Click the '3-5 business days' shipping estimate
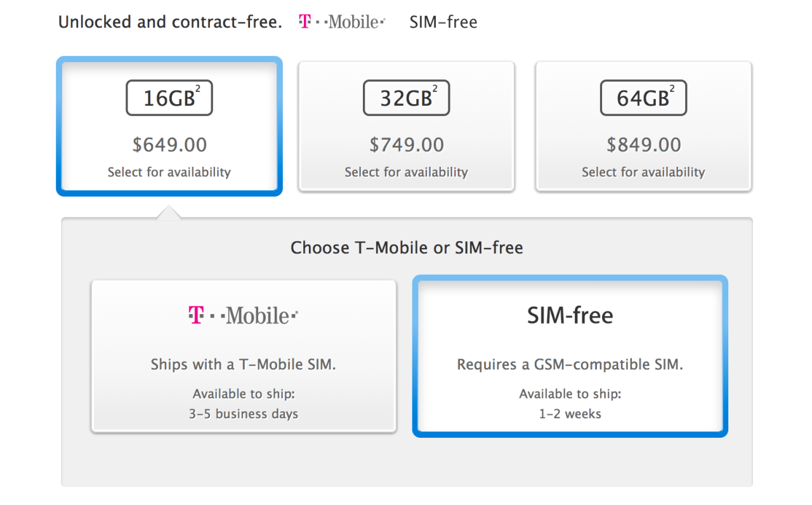 (244, 414)
